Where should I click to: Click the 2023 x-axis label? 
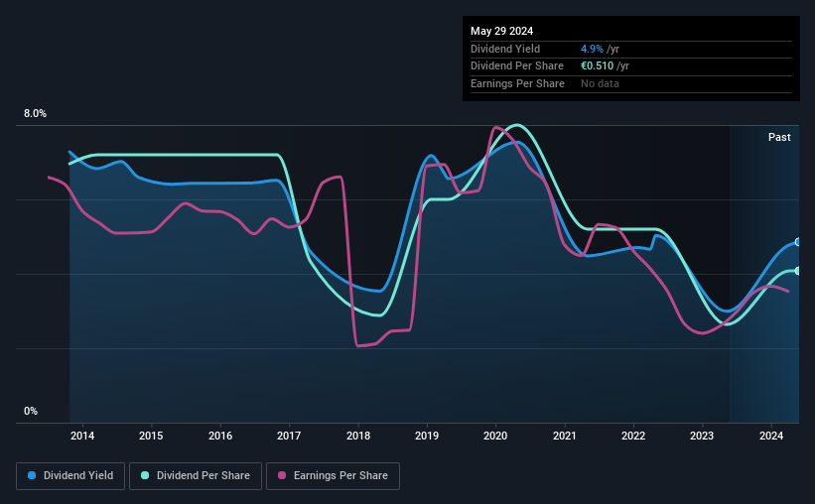click(702, 436)
